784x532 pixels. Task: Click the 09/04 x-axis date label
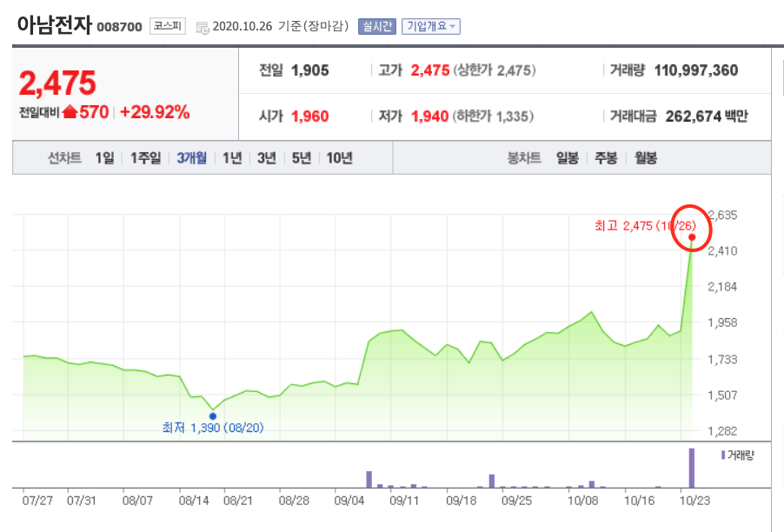349,501
